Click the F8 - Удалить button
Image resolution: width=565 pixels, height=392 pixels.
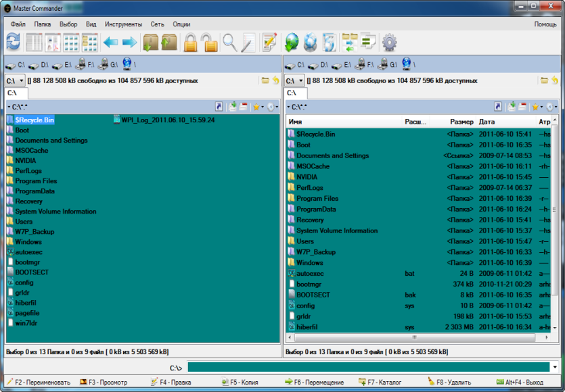click(449, 382)
